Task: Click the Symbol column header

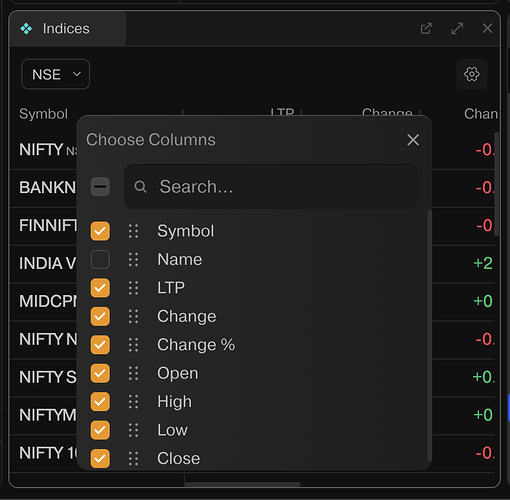Action: point(43,114)
